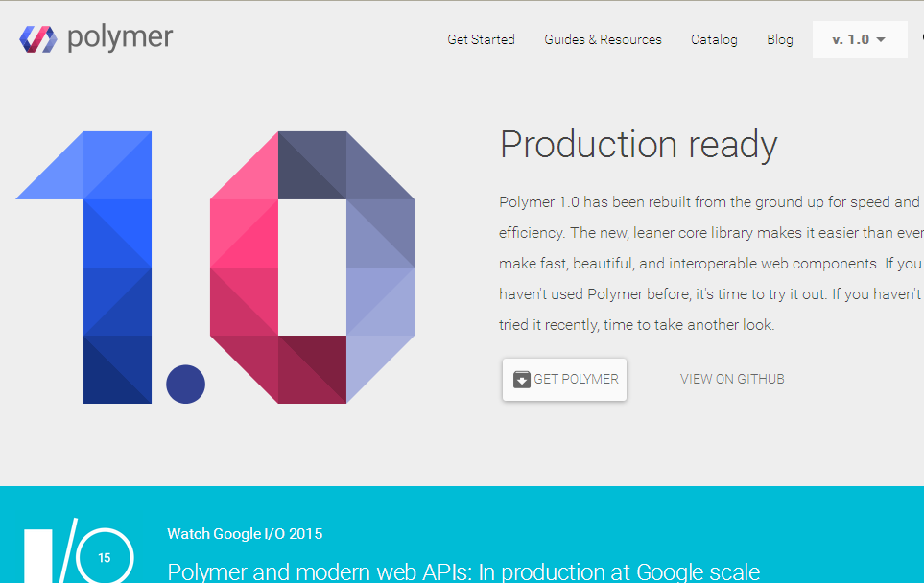Open the Blog link
Viewport: 924px width, 583px height.
point(780,39)
